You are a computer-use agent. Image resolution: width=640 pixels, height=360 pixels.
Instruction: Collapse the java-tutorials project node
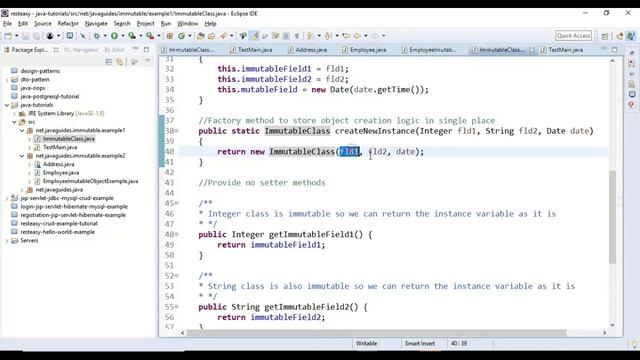[x=7, y=105]
